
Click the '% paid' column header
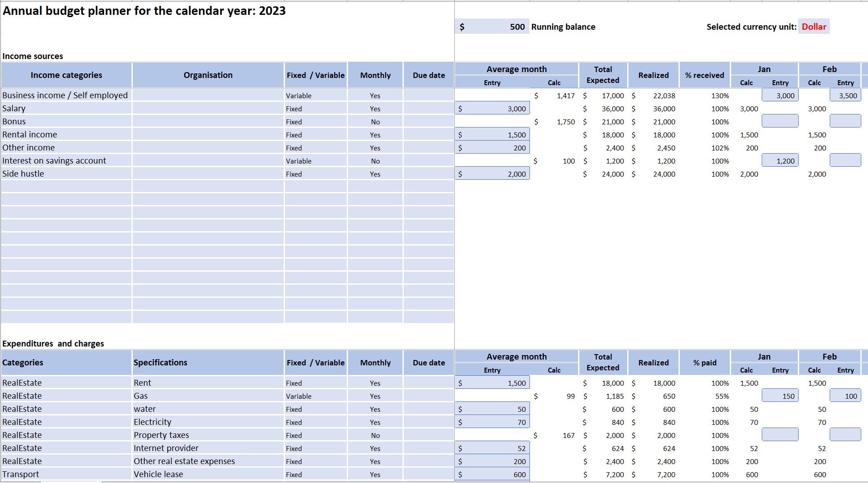pos(705,363)
